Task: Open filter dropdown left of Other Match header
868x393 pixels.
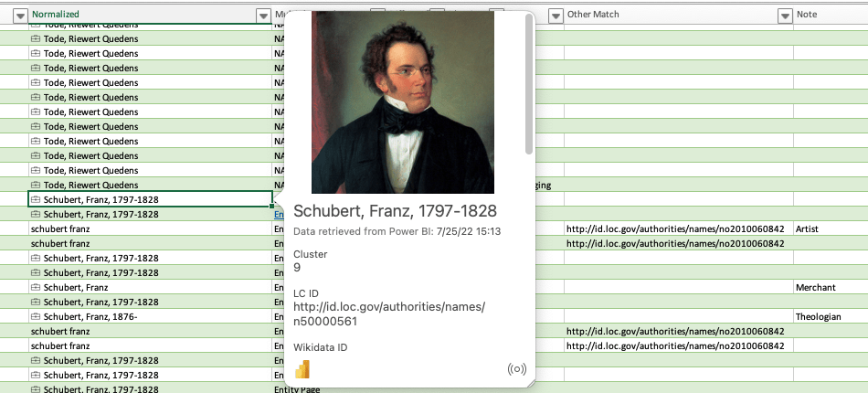Action: [x=556, y=16]
